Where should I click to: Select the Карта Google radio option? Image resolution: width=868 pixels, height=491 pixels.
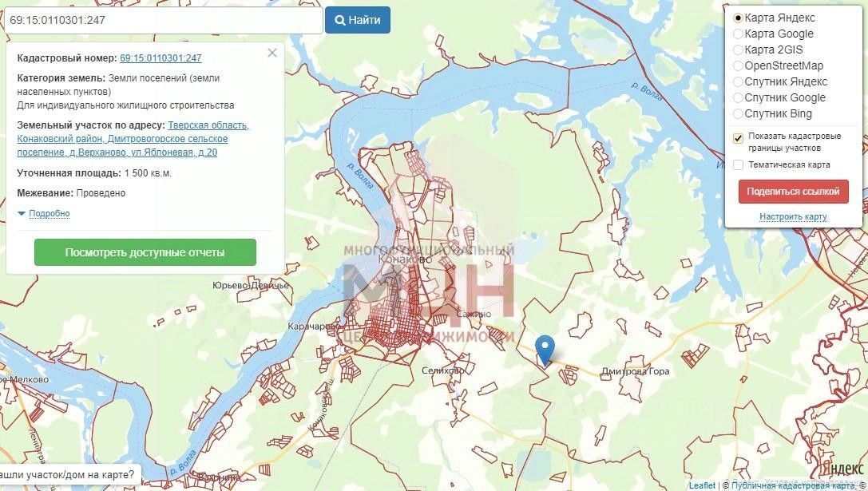coord(738,34)
